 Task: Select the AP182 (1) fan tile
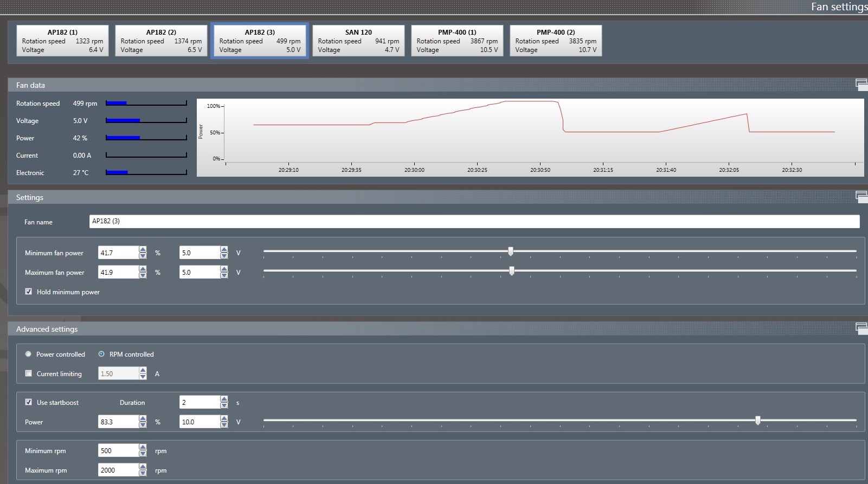62,41
